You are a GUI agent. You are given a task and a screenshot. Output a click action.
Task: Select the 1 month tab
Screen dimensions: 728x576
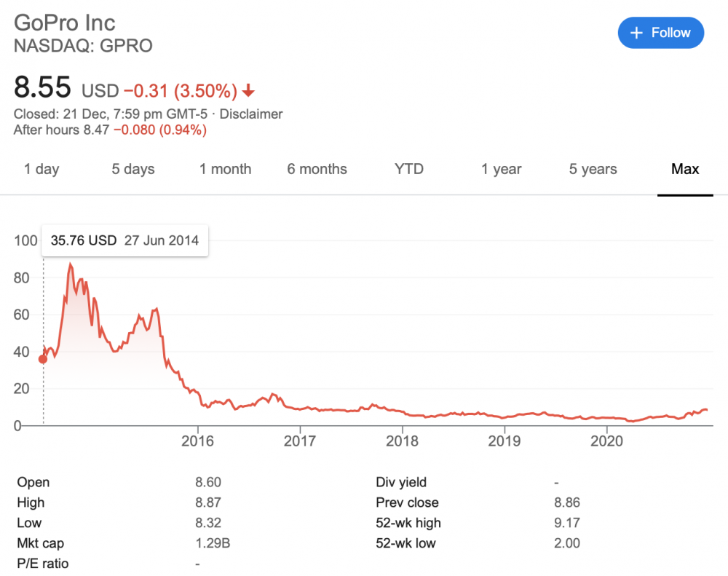point(226,169)
